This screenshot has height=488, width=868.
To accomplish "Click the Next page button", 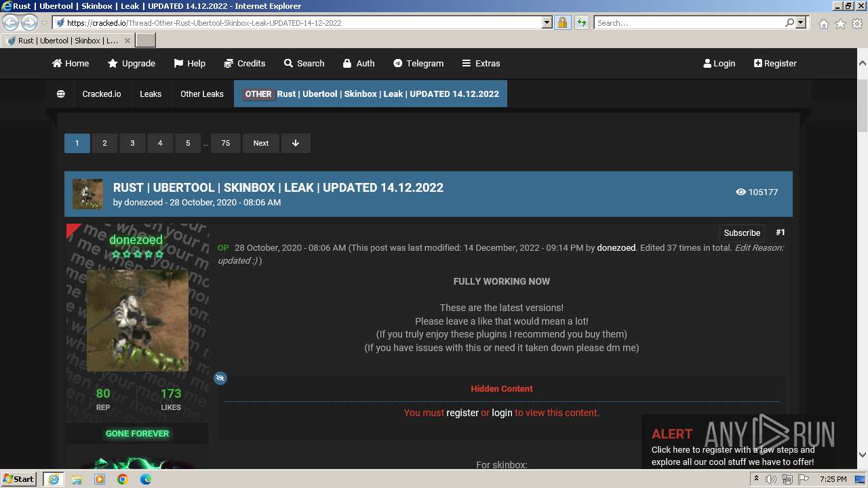I will (261, 143).
